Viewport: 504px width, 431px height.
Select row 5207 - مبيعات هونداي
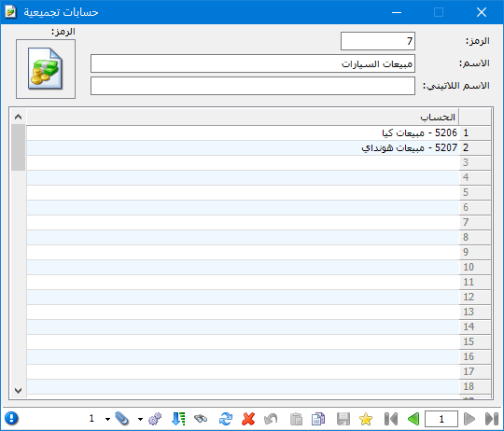(243, 148)
